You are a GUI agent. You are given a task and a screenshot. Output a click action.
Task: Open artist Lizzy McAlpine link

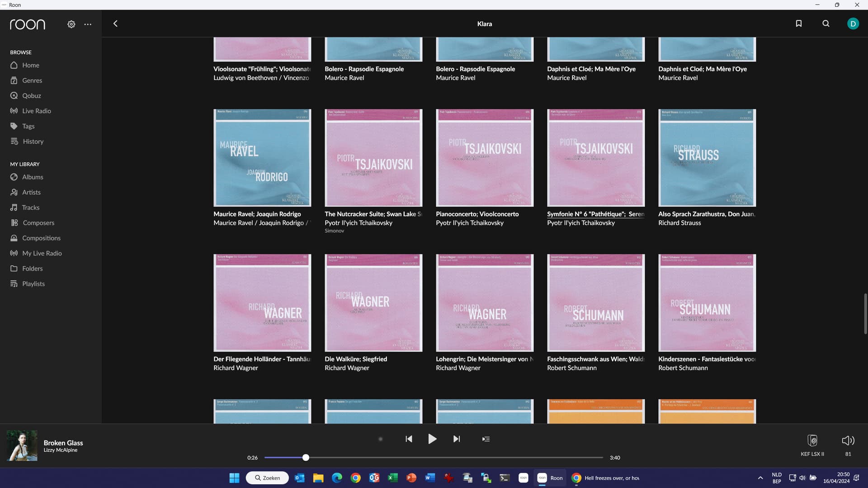(x=61, y=450)
